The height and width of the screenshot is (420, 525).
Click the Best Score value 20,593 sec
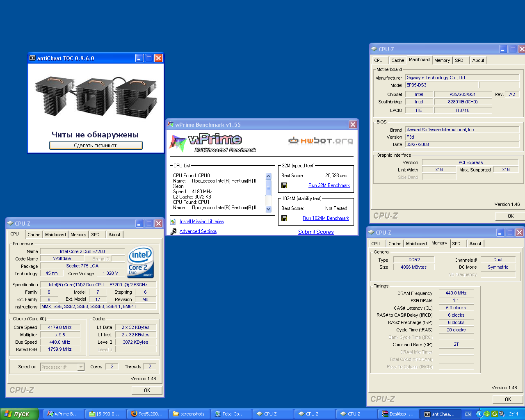(336, 176)
